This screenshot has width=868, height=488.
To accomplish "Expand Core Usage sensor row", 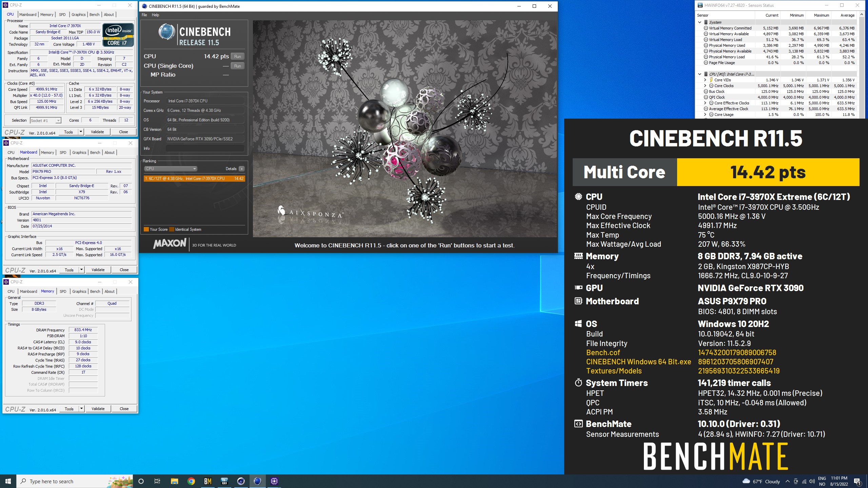I will 705,115.
